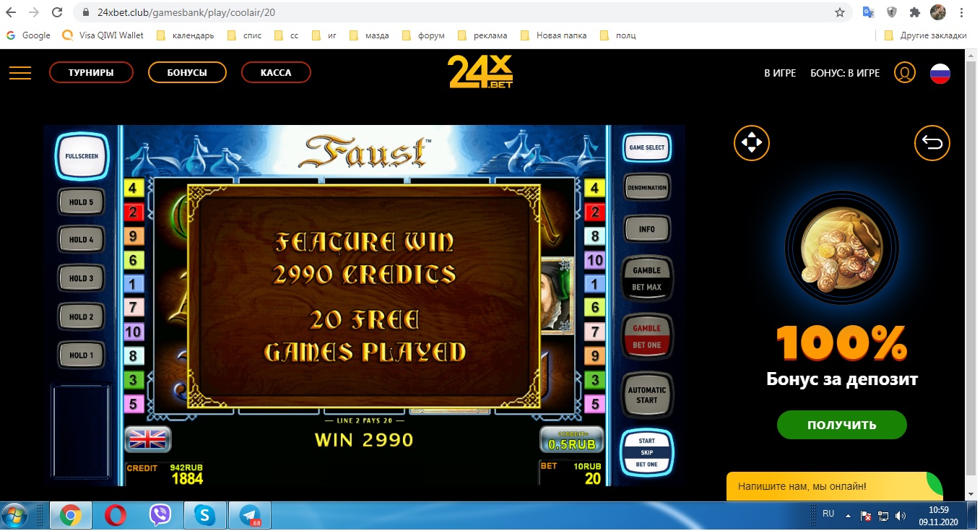Screen dimensions: 980x531
Task: Expand the спис bookmark folder
Action: click(244, 35)
